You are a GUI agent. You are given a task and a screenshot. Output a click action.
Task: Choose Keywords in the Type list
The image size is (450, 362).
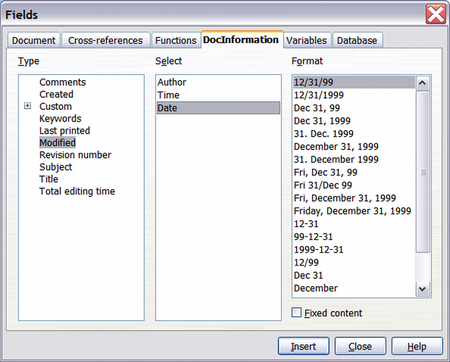coord(60,118)
